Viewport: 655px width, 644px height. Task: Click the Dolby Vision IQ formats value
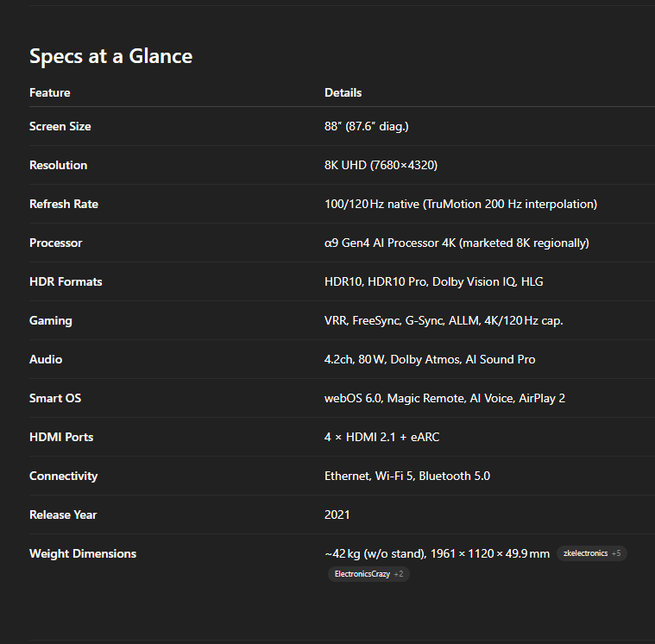click(433, 281)
